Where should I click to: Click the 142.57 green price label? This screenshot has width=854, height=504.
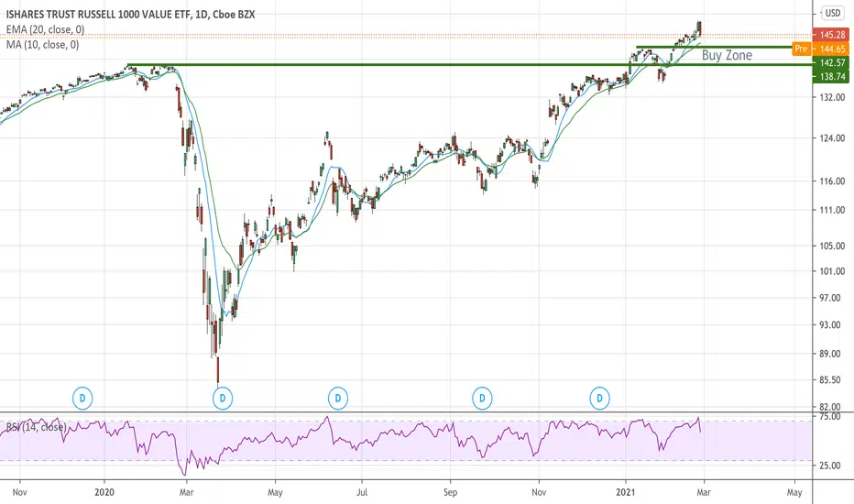coord(830,62)
